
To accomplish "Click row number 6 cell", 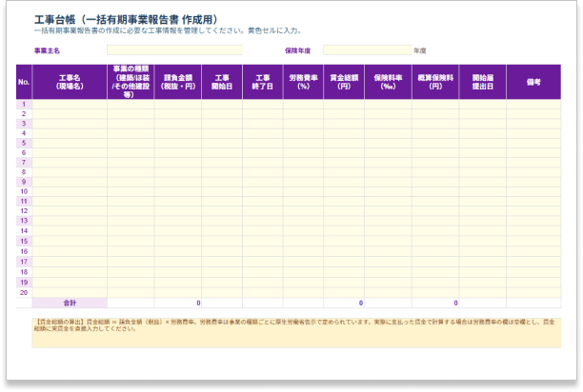I will coord(24,152).
